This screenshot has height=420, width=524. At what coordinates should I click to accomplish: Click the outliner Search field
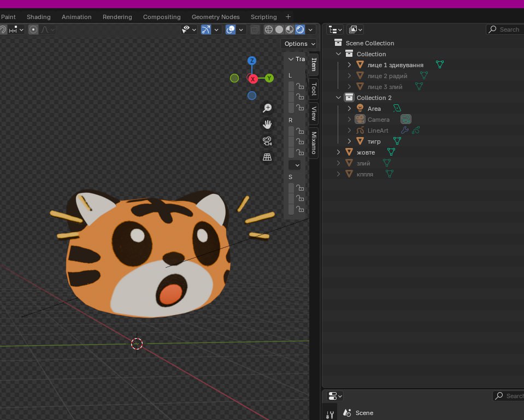click(x=505, y=29)
